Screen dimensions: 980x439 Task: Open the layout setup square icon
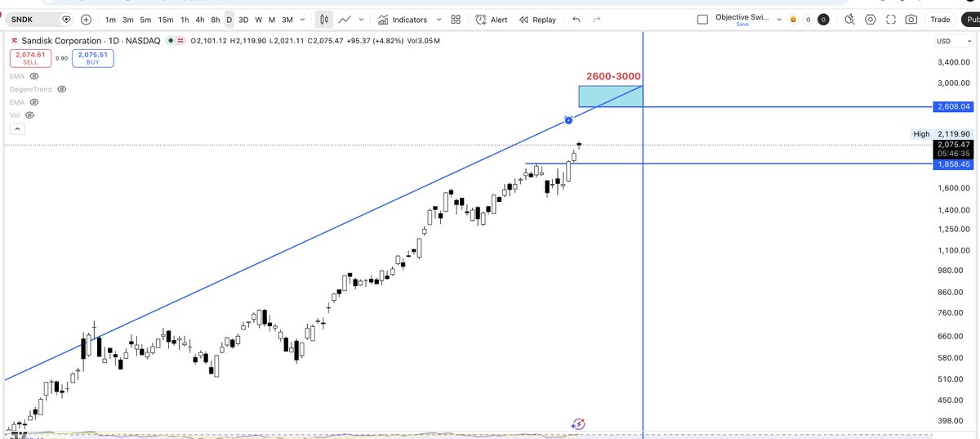pos(703,20)
